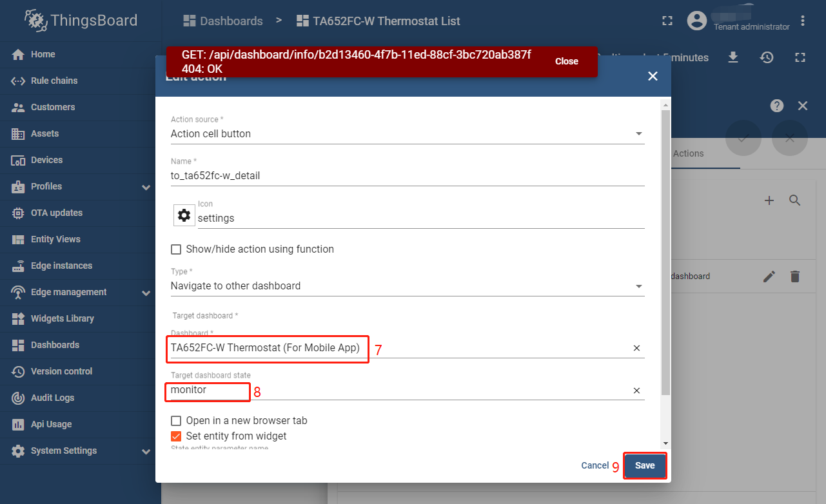The image size is (826, 504).
Task: Delete the action with trash icon
Action: pos(795,276)
